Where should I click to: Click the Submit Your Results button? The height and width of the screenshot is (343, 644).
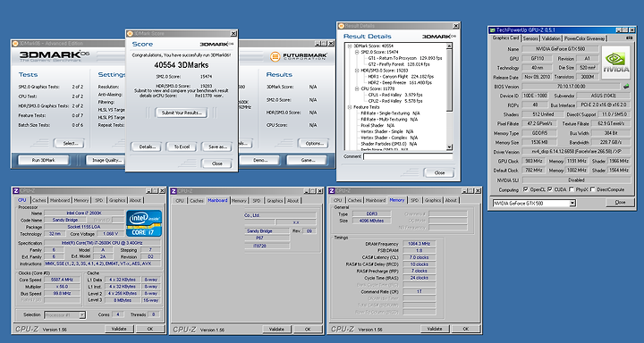tap(181, 113)
